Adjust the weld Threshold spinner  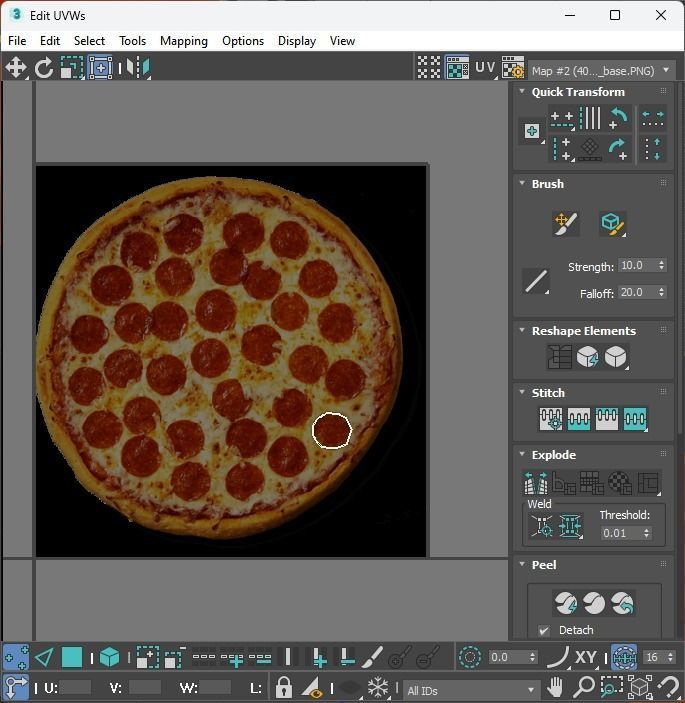pos(646,533)
